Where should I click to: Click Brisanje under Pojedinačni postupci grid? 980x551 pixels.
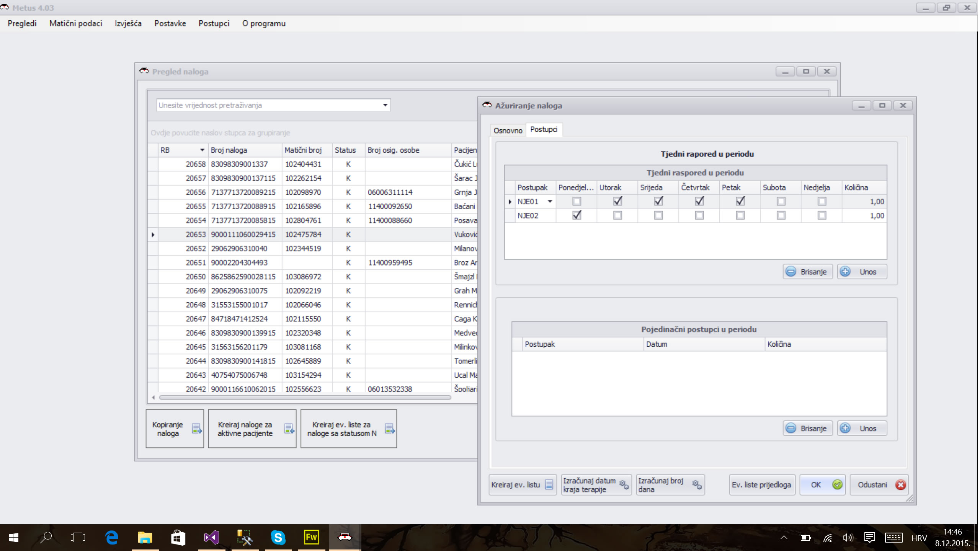point(808,429)
